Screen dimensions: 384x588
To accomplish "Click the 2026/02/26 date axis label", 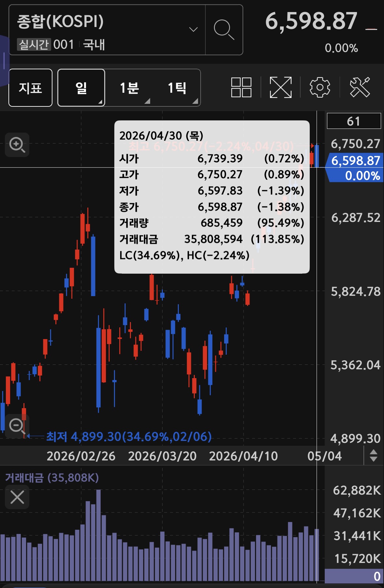I will coord(81,456).
